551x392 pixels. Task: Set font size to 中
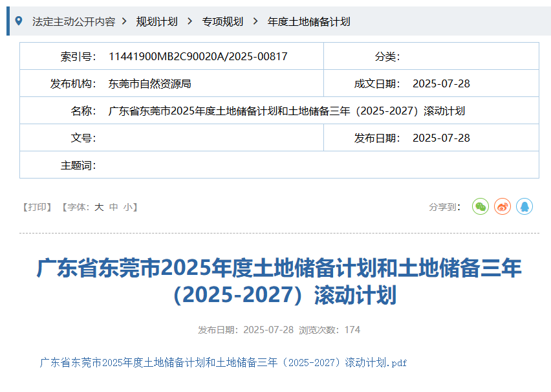pyautogui.click(x=114, y=207)
